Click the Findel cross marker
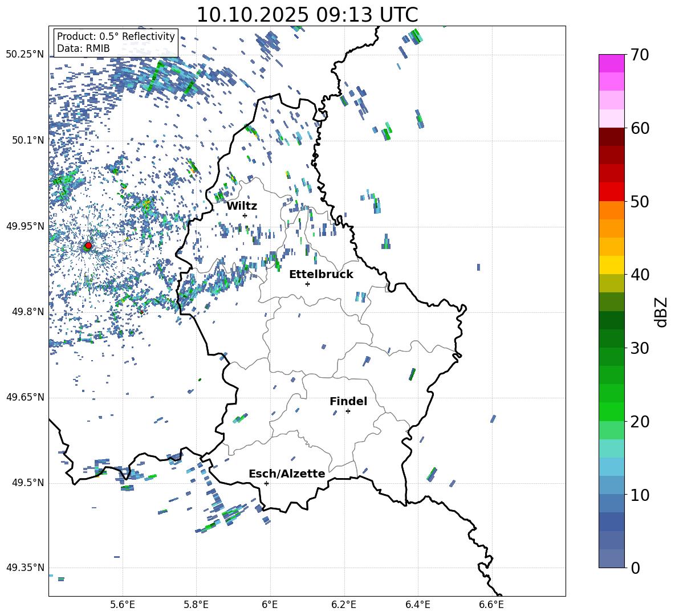Viewport: 675px width, 616px height. pyautogui.click(x=348, y=411)
